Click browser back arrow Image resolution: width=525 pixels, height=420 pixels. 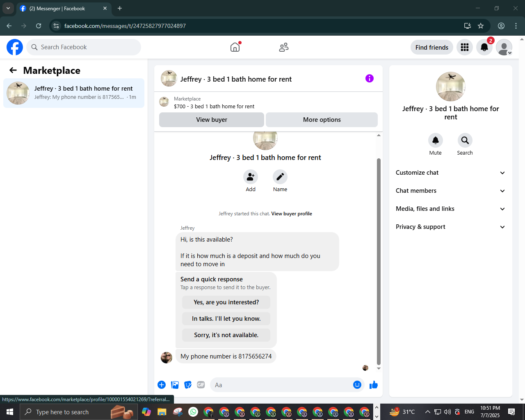click(x=9, y=26)
